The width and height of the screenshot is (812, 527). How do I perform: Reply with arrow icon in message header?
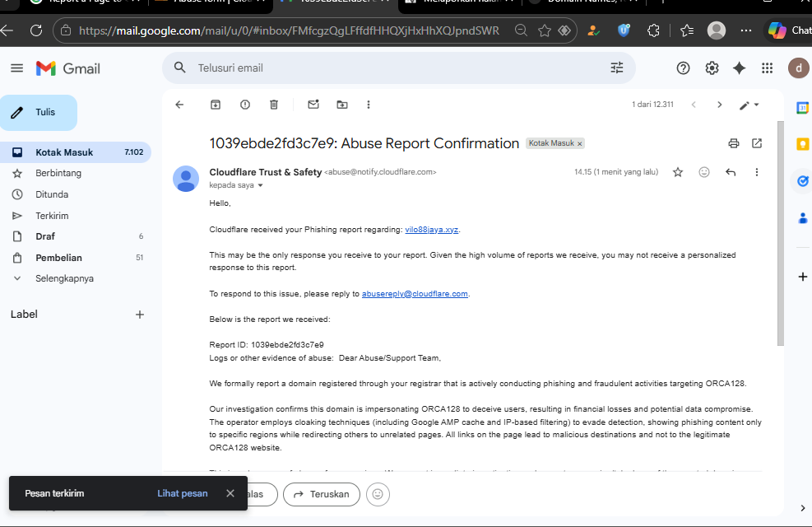731,172
